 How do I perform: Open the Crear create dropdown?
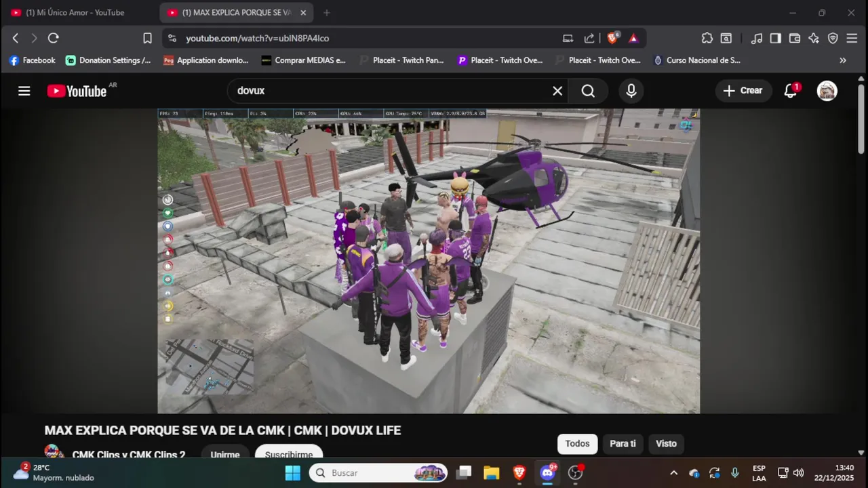[743, 91]
